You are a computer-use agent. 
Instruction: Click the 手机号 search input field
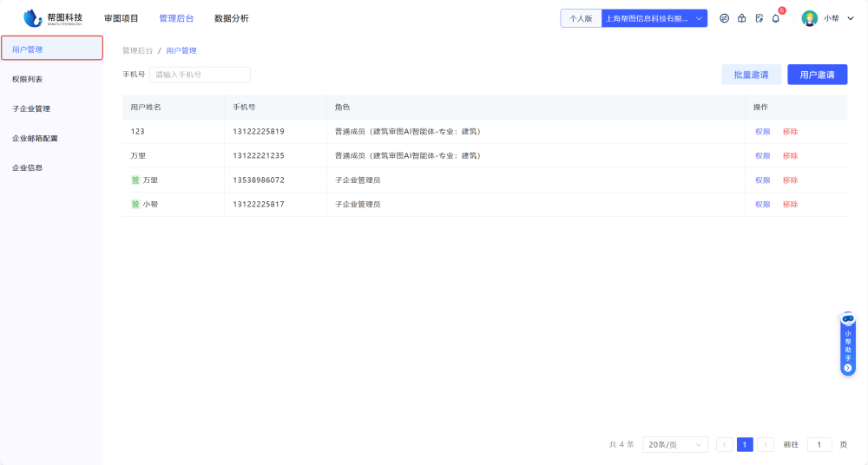coord(200,75)
